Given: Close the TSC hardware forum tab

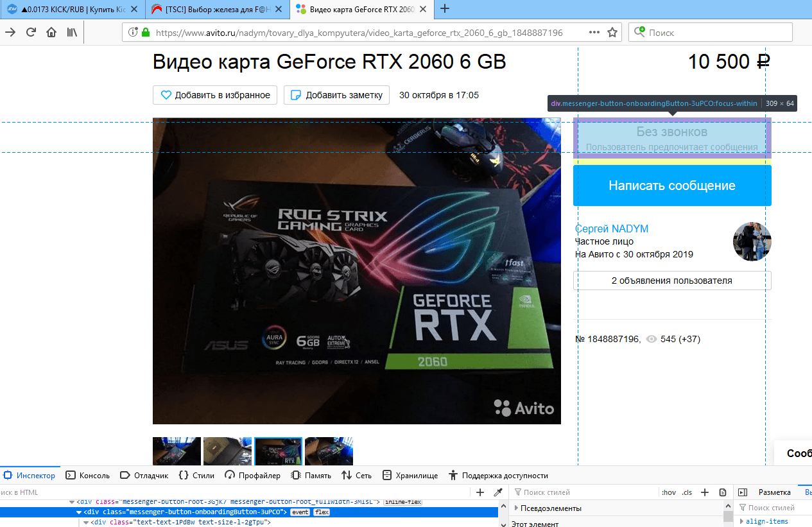Looking at the screenshot, I should [x=278, y=9].
